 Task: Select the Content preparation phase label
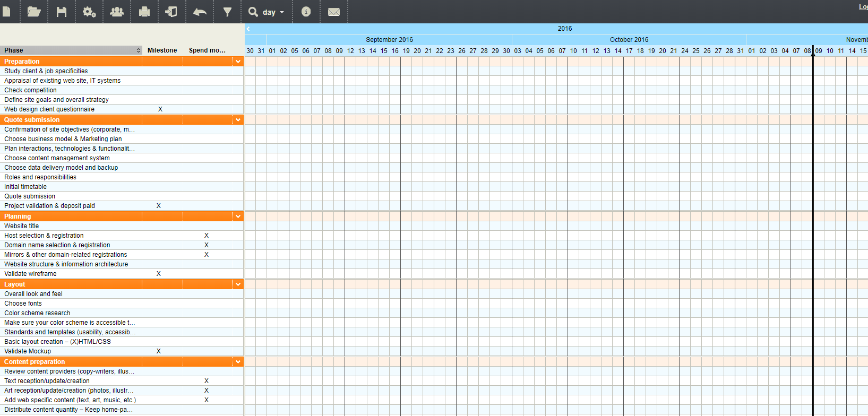click(35, 362)
